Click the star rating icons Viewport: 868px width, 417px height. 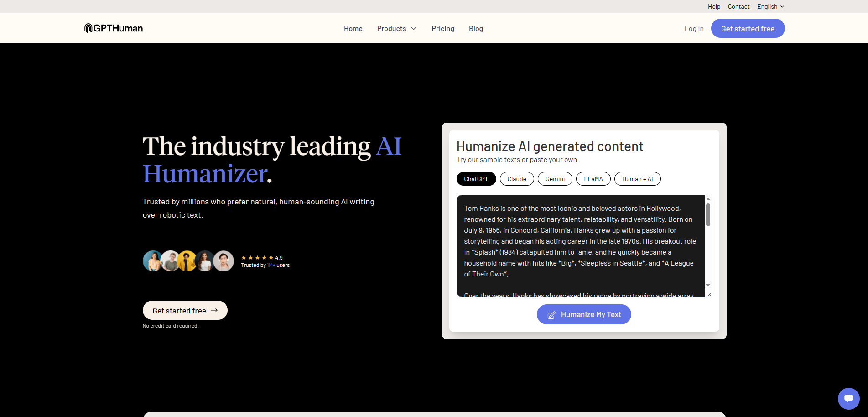tap(257, 258)
